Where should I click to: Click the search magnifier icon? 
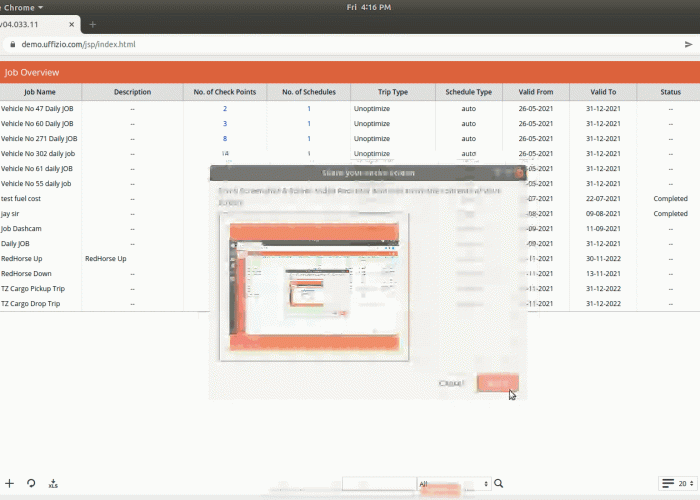[x=499, y=484]
